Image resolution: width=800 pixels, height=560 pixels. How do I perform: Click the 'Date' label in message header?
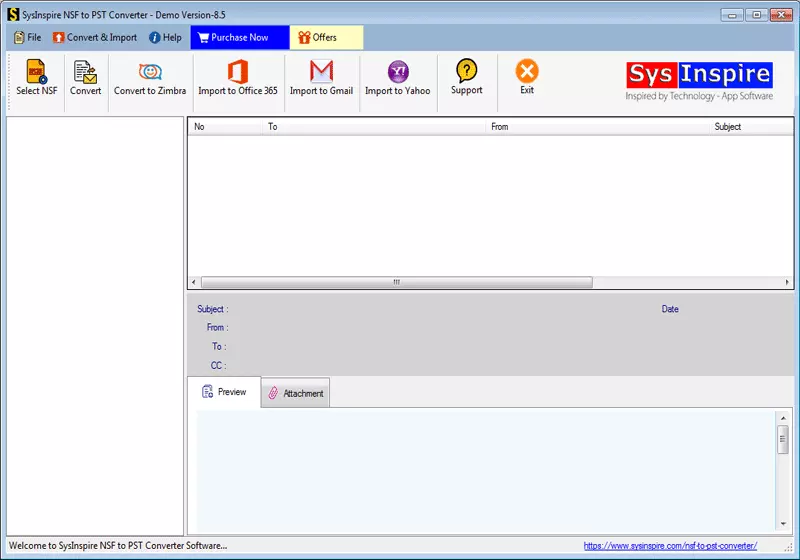pos(670,309)
